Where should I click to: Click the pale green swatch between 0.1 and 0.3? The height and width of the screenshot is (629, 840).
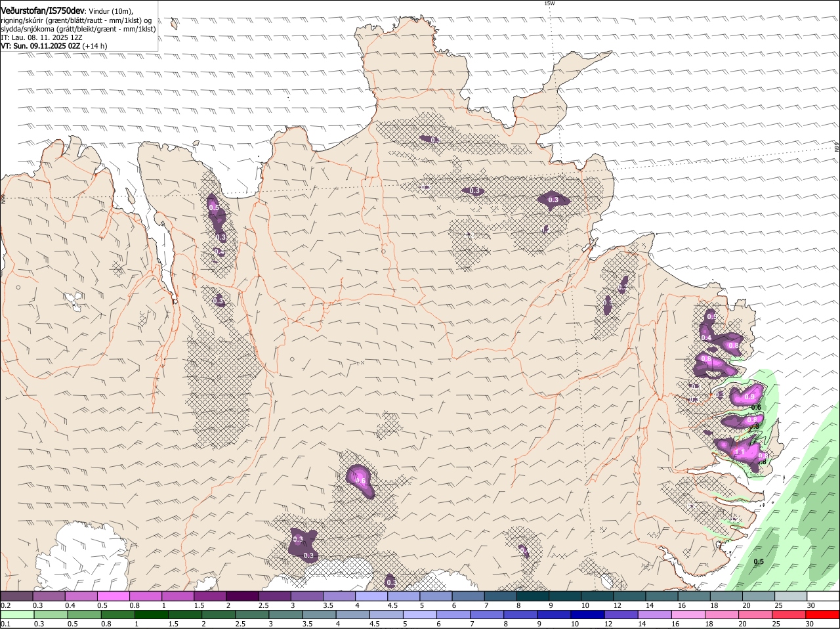click(17, 615)
